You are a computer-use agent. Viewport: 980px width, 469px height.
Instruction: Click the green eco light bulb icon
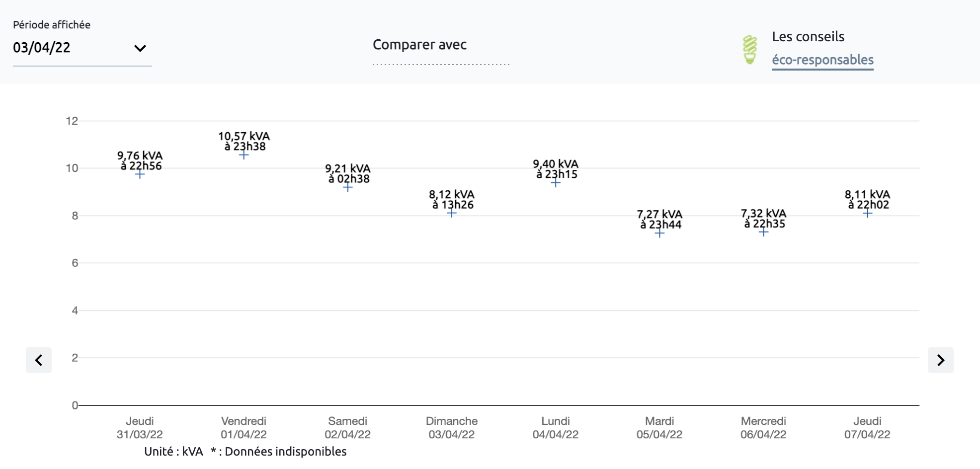coord(749,50)
